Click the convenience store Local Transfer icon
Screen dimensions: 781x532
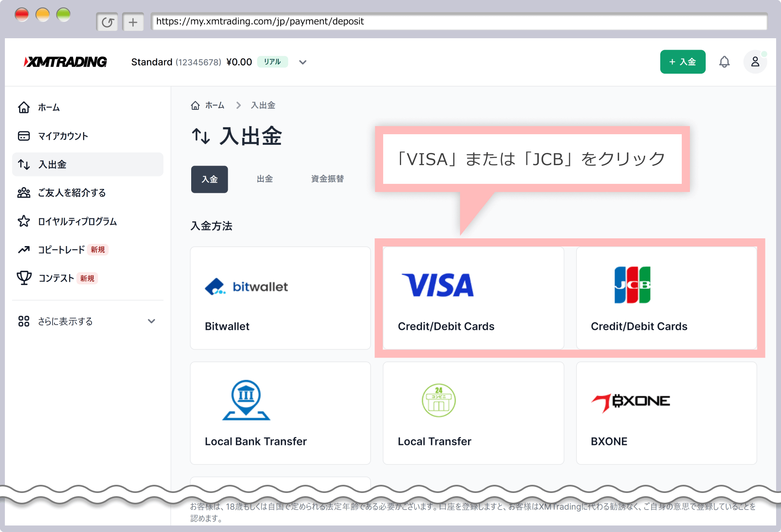438,400
